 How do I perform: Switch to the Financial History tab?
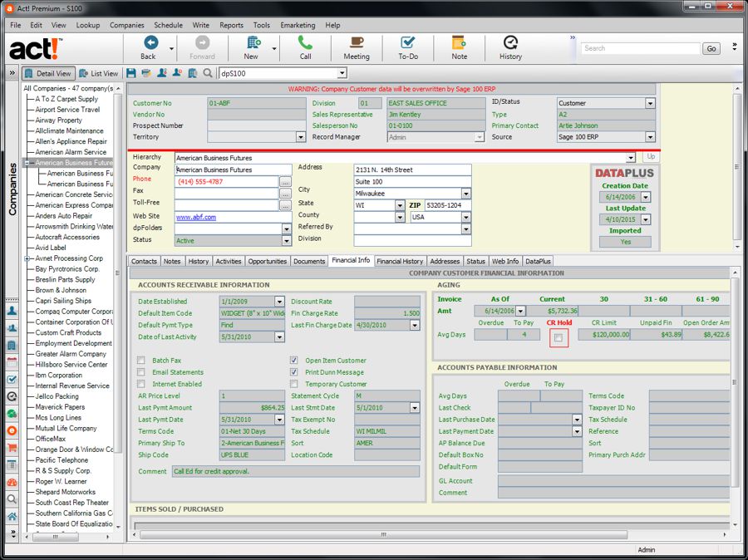[x=400, y=260]
